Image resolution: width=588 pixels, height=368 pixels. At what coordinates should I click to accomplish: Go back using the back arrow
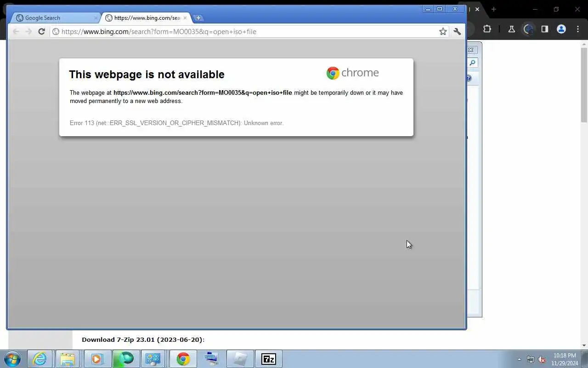pos(16,31)
